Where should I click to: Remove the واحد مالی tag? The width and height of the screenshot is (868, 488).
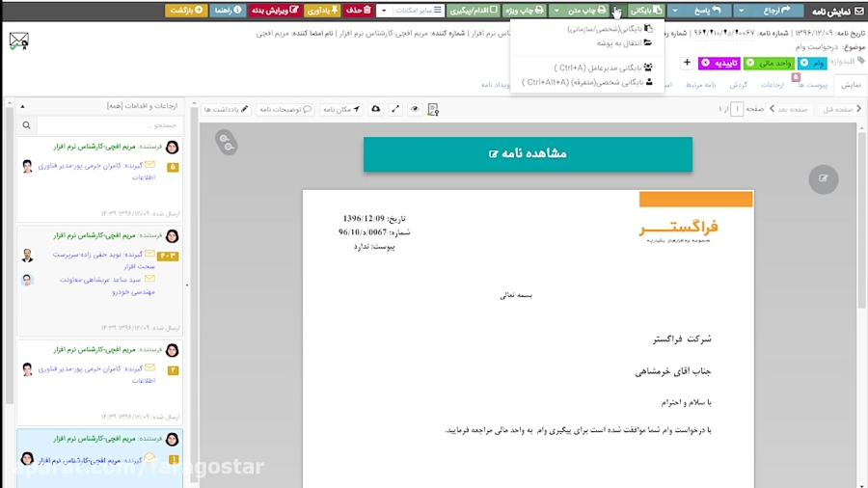point(749,63)
